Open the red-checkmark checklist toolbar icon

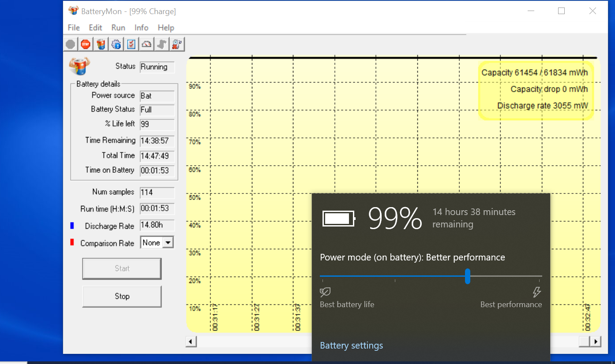coord(131,44)
